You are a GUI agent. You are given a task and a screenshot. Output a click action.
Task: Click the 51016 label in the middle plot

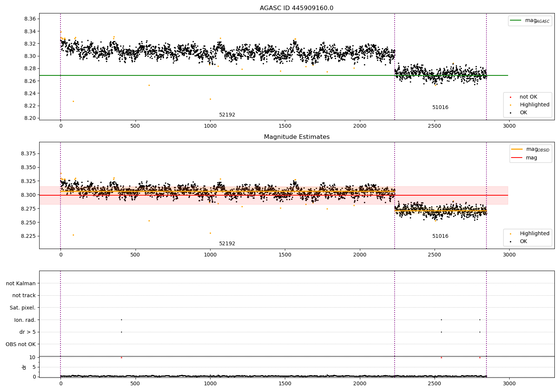click(440, 236)
